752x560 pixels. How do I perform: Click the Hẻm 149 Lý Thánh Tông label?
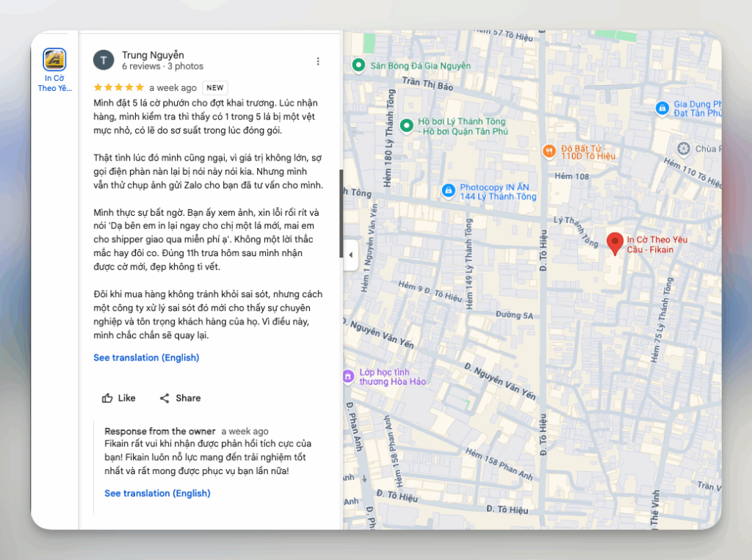coord(469,265)
